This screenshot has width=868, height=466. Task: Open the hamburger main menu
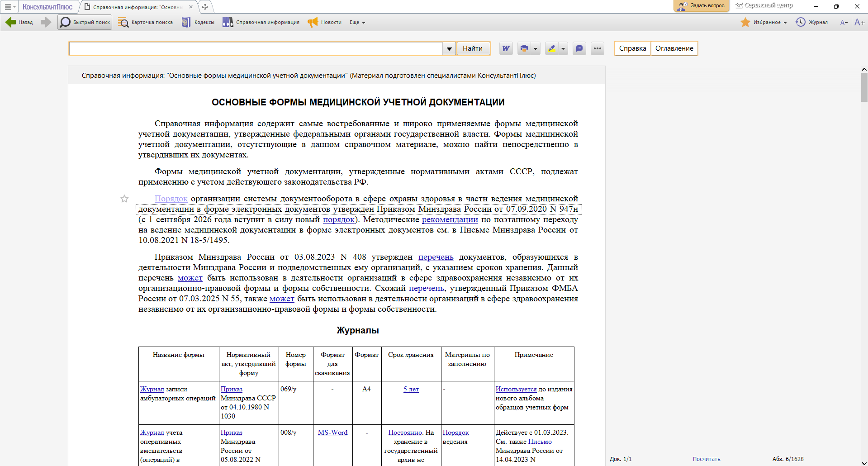(x=9, y=7)
